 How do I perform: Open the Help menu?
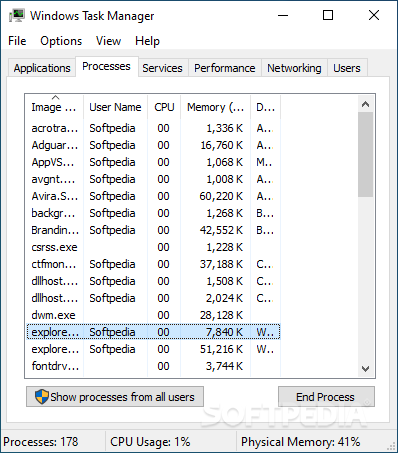(147, 41)
